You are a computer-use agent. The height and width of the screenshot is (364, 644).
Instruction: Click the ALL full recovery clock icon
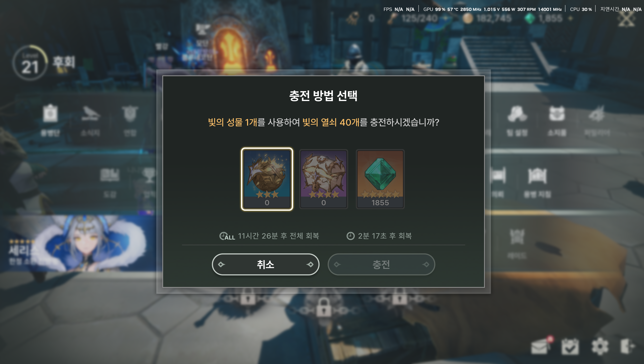coord(227,236)
